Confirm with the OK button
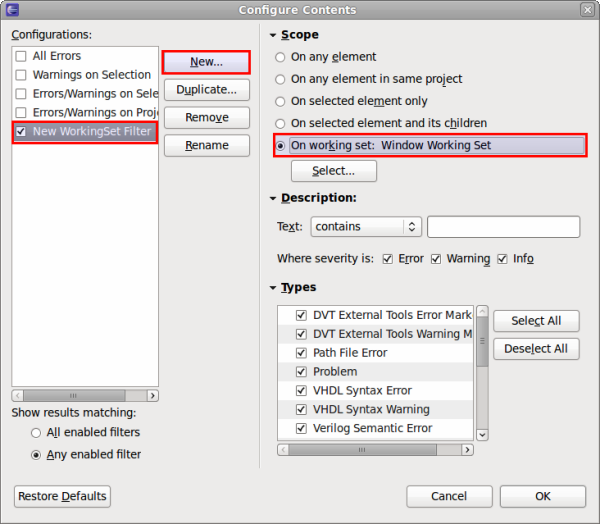 pyautogui.click(x=543, y=496)
